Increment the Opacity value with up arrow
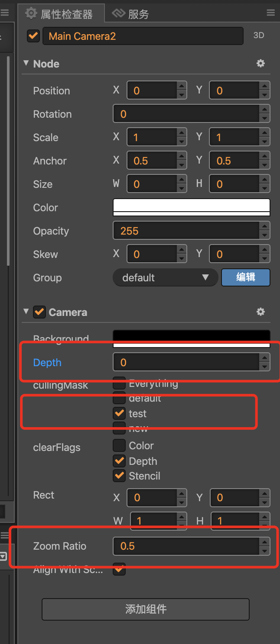The image size is (280, 644). click(265, 227)
